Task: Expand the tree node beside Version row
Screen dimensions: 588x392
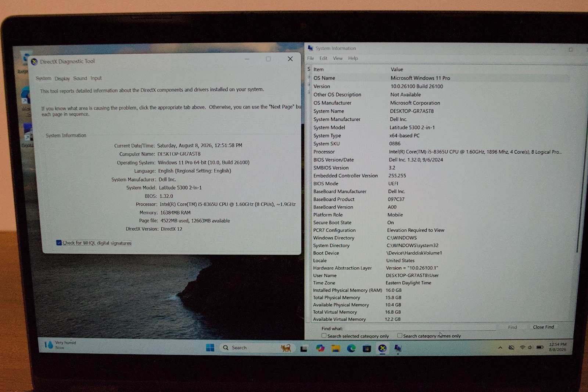Action: pyautogui.click(x=309, y=85)
